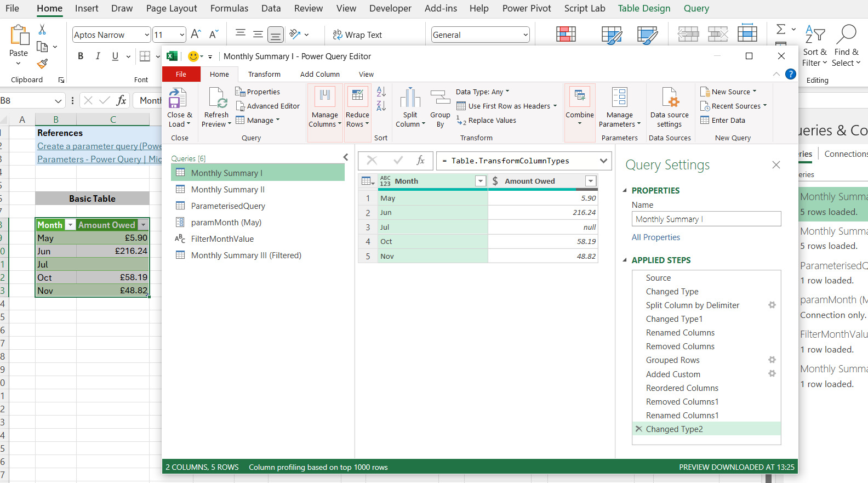Viewport: 868px width, 483px height.
Task: Open query Properties in the ribbon
Action: coord(258,92)
